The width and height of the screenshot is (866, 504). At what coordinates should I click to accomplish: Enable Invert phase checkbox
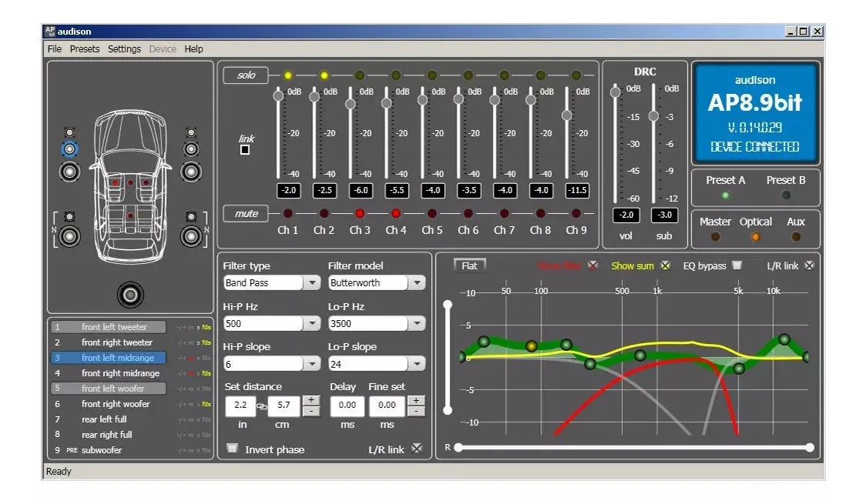[232, 449]
